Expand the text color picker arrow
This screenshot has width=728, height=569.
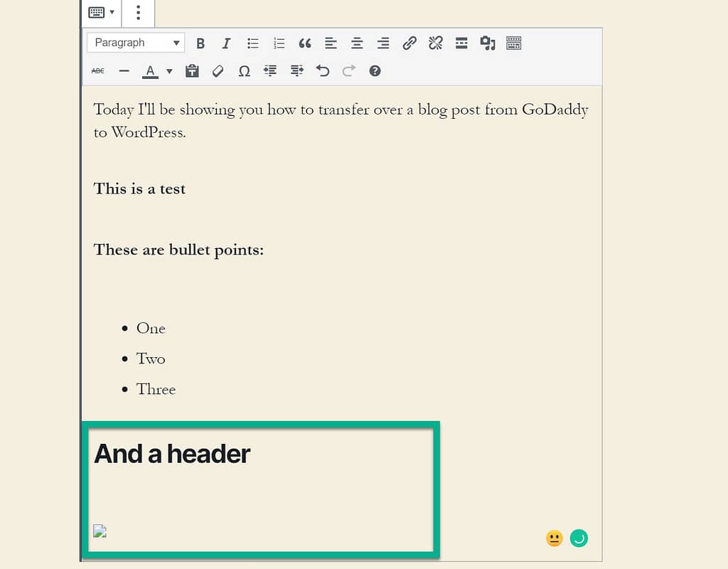[169, 71]
